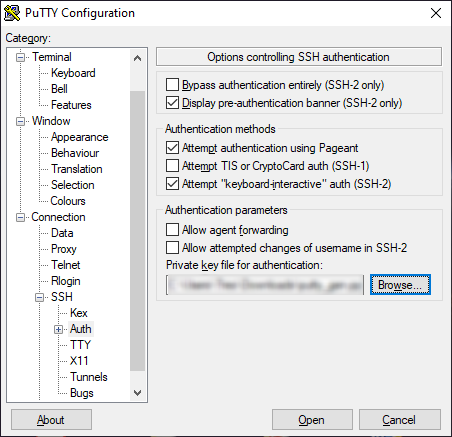Collapse the Connection tree node
Image resolution: width=452 pixels, height=437 pixels.
20,218
